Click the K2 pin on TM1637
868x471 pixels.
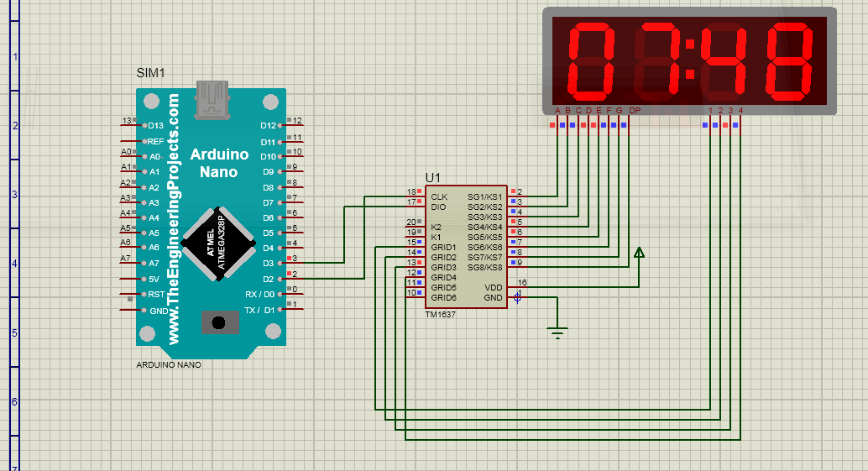coord(437,227)
